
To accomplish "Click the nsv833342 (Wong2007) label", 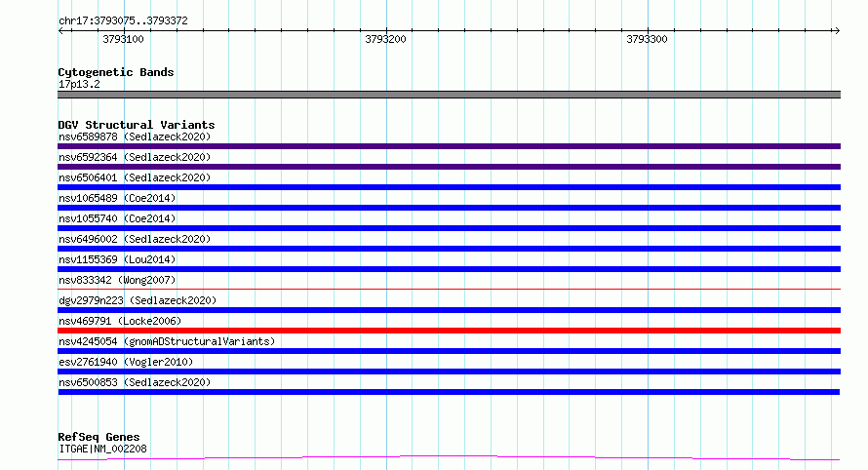I will [117, 280].
